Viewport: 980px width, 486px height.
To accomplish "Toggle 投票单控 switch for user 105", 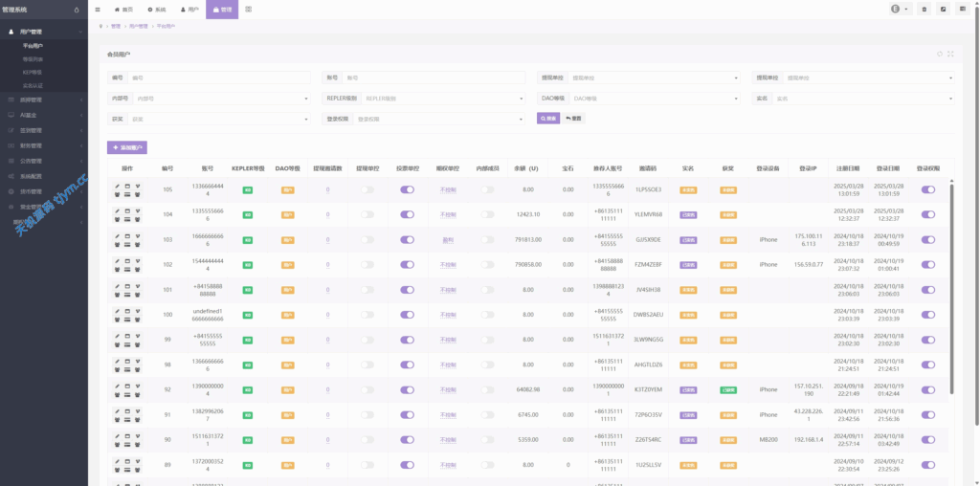I will (407, 189).
